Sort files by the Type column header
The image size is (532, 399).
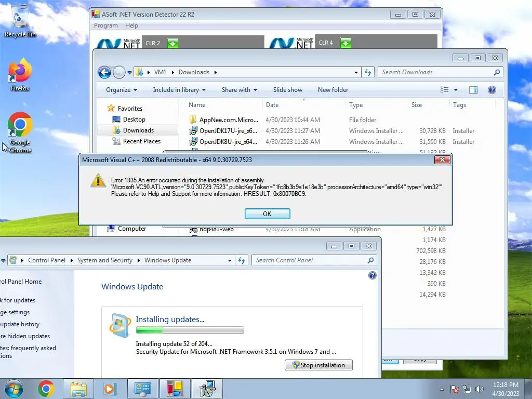click(356, 105)
